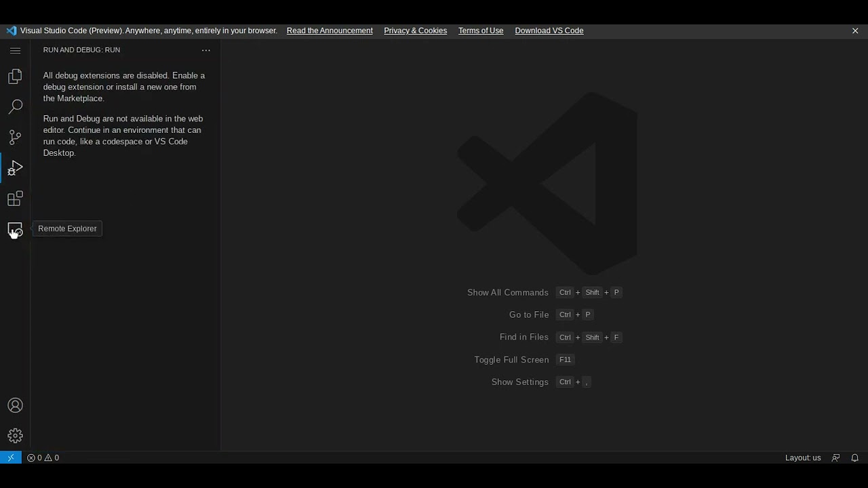Click the Toggle Full Screen label
Image resolution: width=868 pixels, height=488 pixels.
pyautogui.click(x=511, y=359)
